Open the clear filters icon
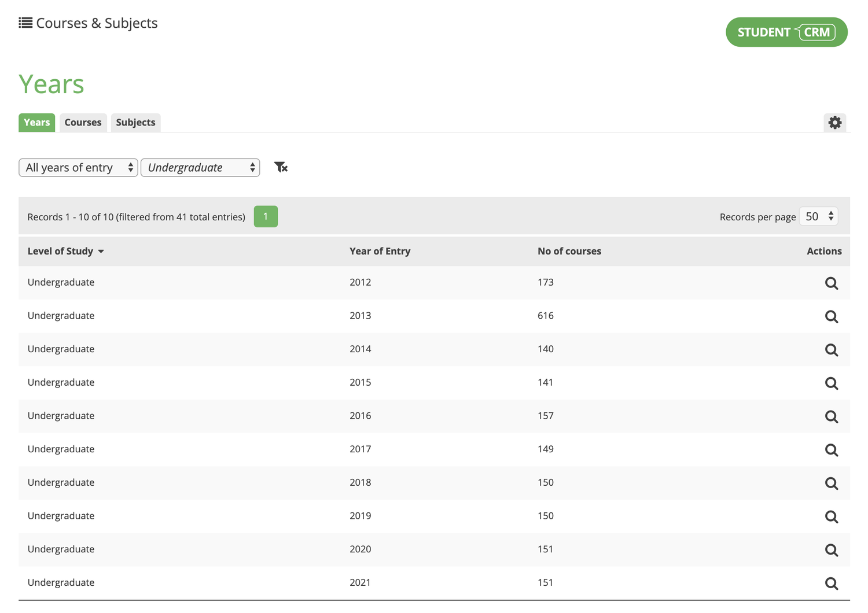This screenshot has width=868, height=613. click(x=281, y=167)
